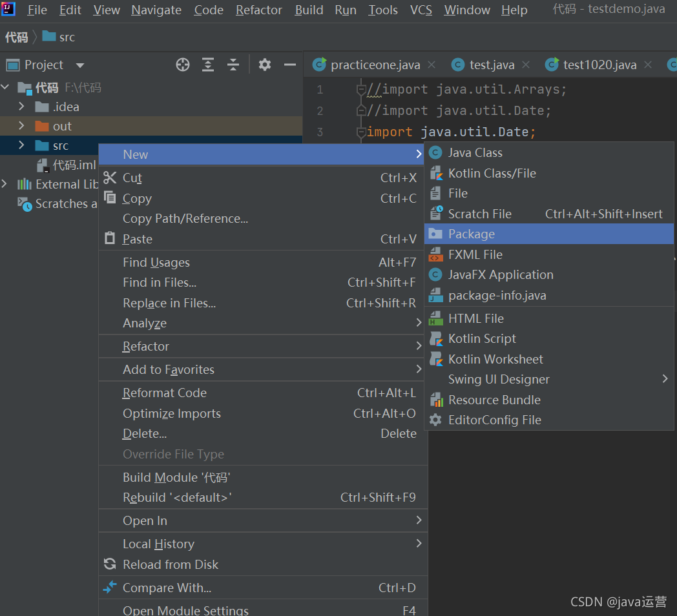The image size is (677, 616).
Task: Click the Expand All icon in Project panel
Action: [208, 65]
